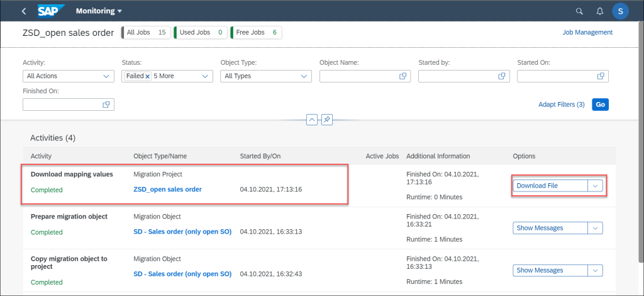Image resolution: width=644 pixels, height=296 pixels.
Task: Show Messages for Copy migration object
Action: pyautogui.click(x=550, y=270)
